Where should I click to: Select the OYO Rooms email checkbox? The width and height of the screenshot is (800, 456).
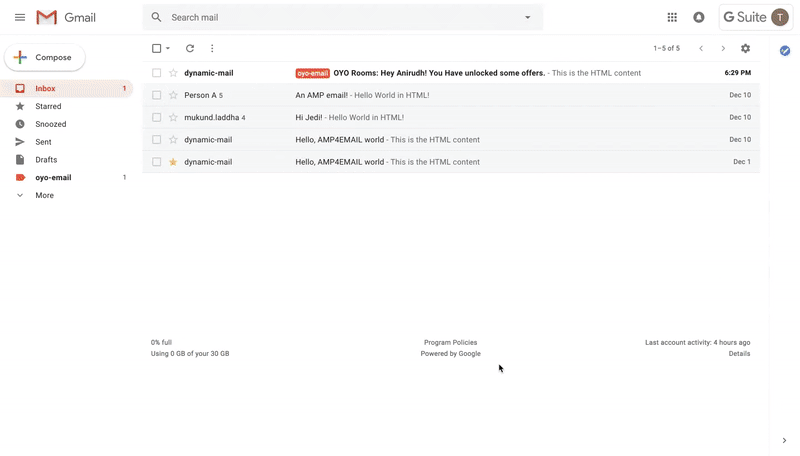[x=156, y=73]
